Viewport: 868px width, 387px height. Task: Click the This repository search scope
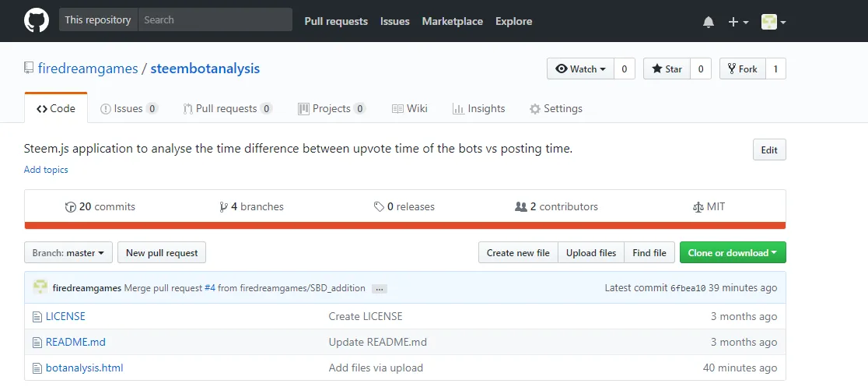tap(98, 20)
